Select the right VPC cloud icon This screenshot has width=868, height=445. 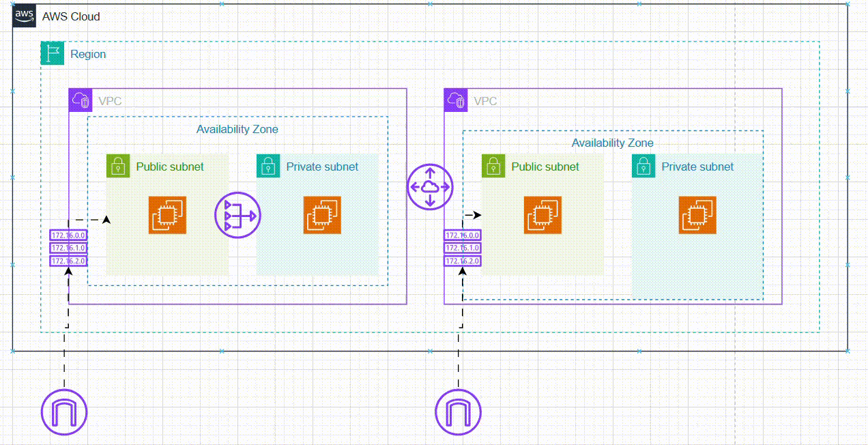click(x=456, y=100)
